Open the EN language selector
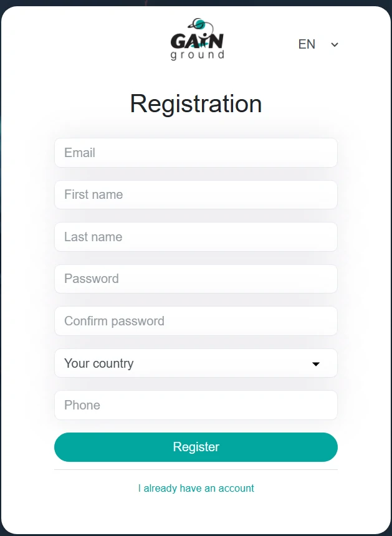The height and width of the screenshot is (536, 392). [318, 44]
